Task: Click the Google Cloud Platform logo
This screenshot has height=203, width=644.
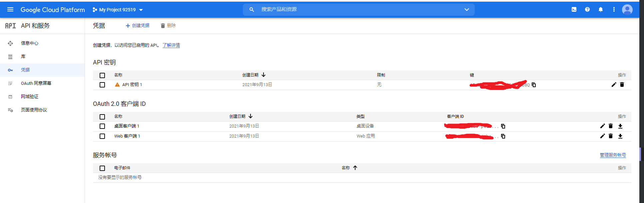Action: (53, 10)
